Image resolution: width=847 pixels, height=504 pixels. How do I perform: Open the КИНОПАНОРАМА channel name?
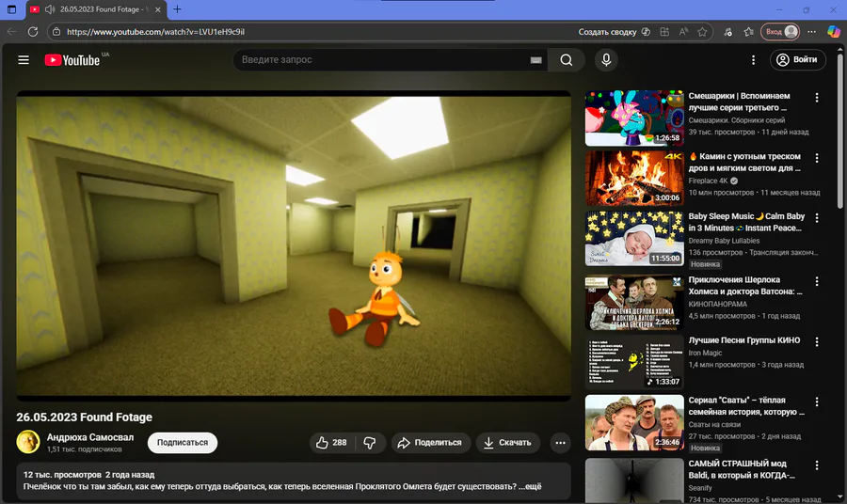click(717, 304)
